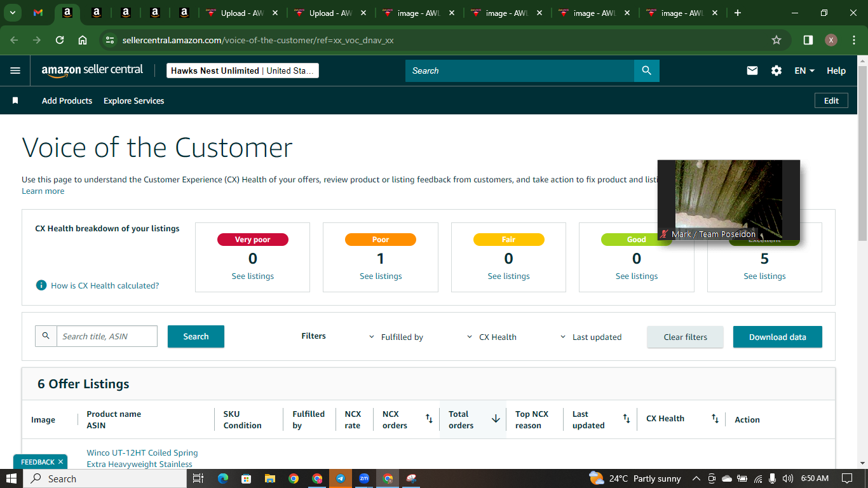Open the Help menu item
Screen dimensions: 868x488
pyautogui.click(x=836, y=71)
